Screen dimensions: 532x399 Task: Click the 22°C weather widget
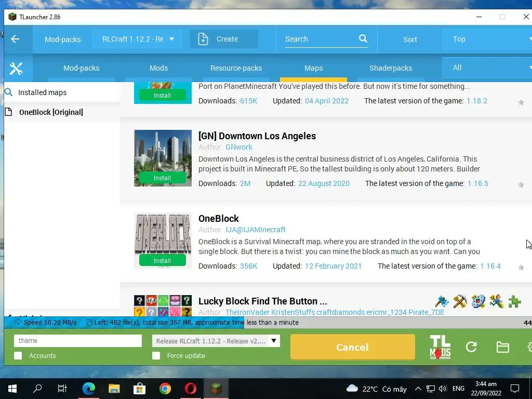376,389
